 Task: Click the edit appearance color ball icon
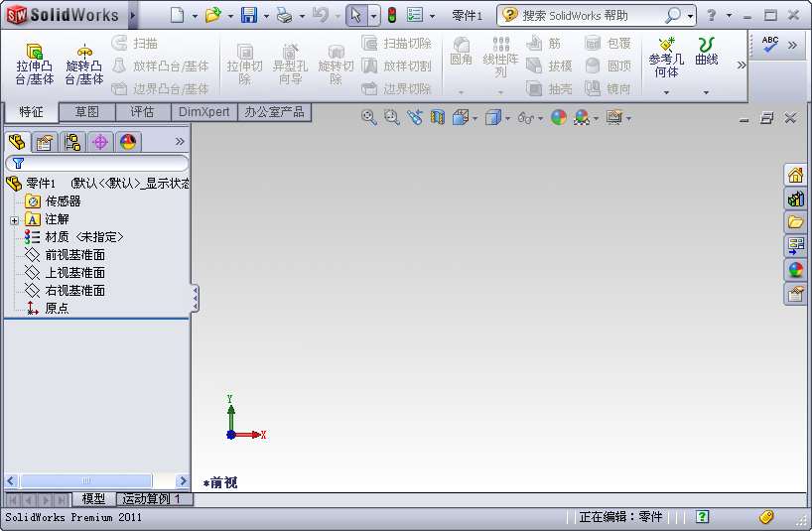click(x=559, y=117)
